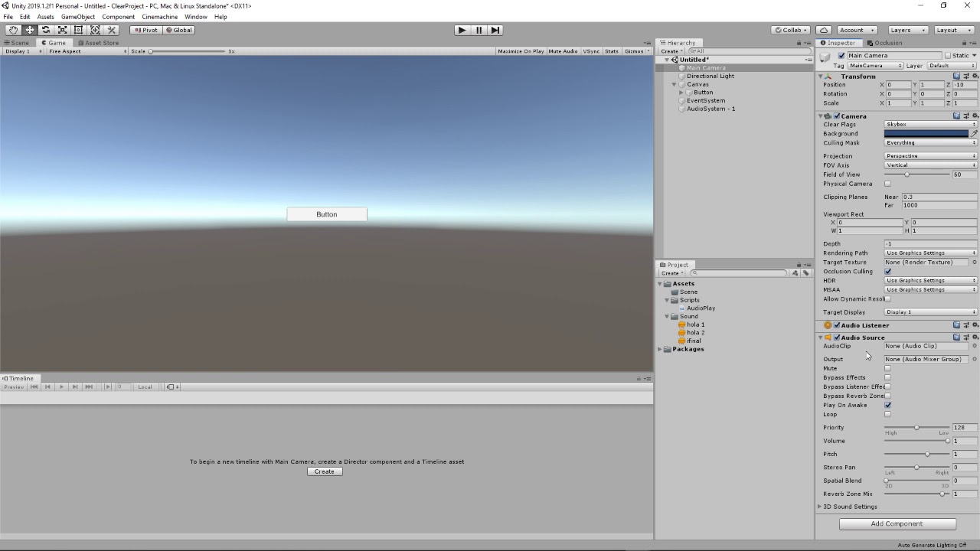Click Mute Audio in Game view
The width and height of the screenshot is (980, 551).
[563, 51]
